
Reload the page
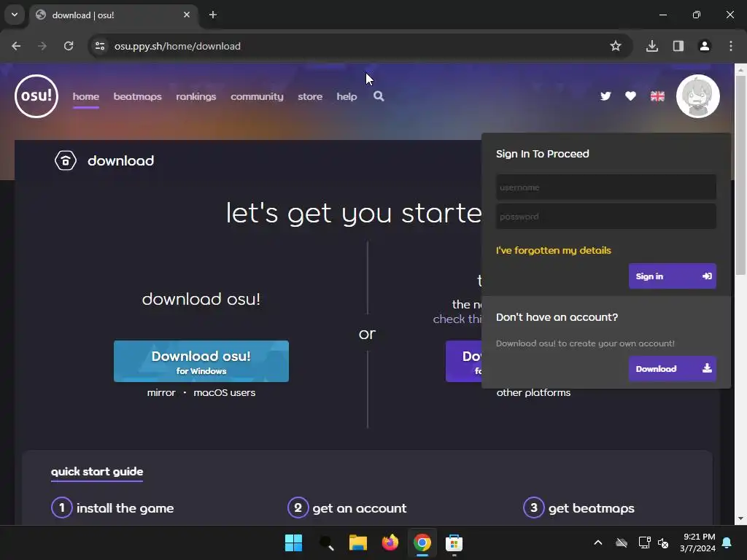[69, 46]
